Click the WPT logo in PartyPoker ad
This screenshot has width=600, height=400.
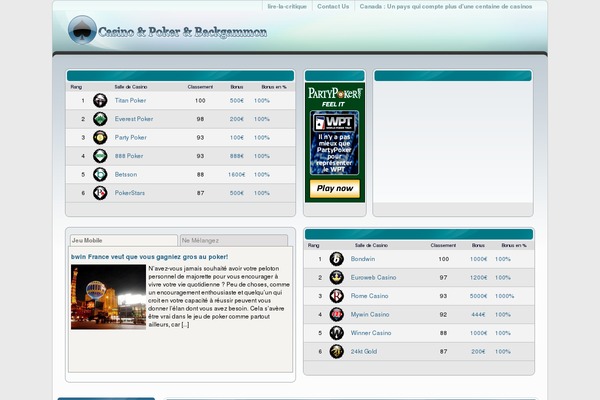click(334, 122)
